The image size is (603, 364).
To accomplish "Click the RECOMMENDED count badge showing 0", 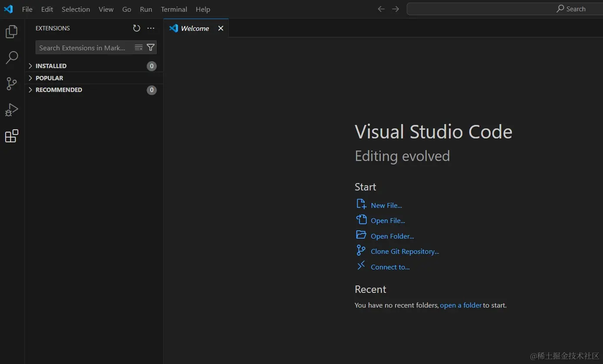I will pyautogui.click(x=152, y=90).
